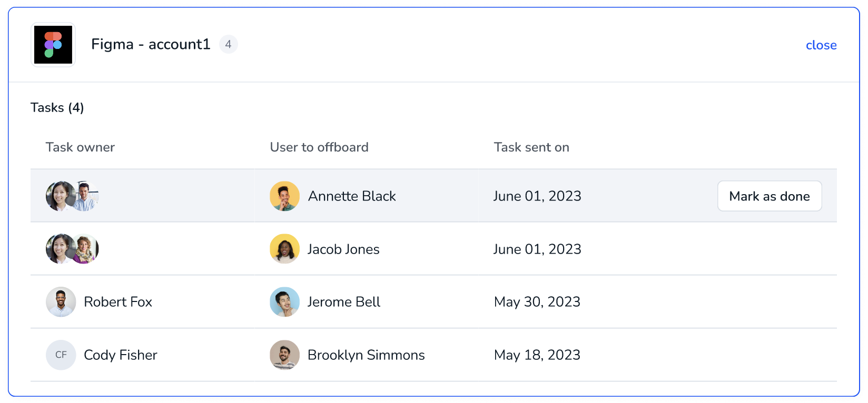868x403 pixels.
Task: Click the Task owner column header
Action: [80, 147]
